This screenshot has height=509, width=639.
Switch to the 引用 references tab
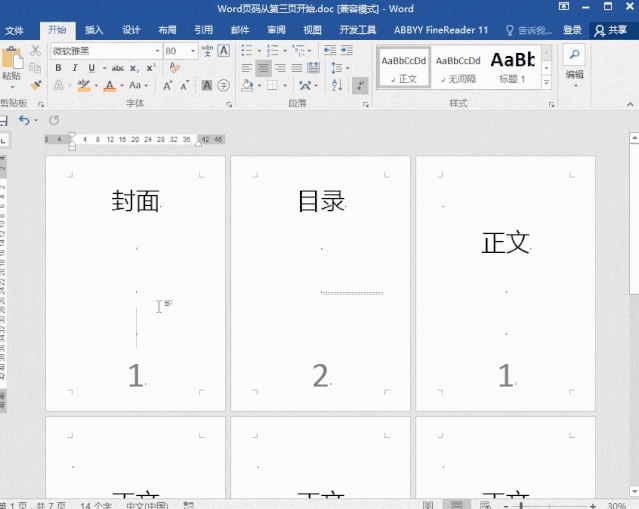pyautogui.click(x=203, y=30)
